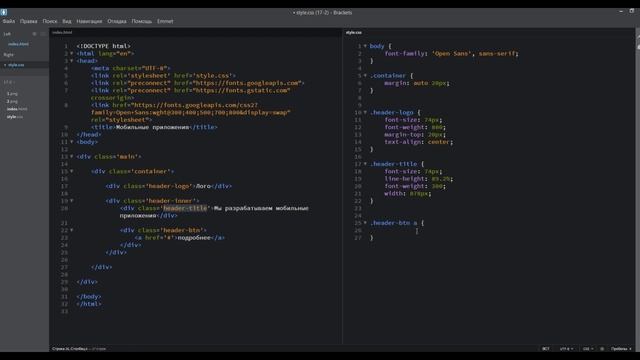Open the Помощь menu

click(142, 21)
